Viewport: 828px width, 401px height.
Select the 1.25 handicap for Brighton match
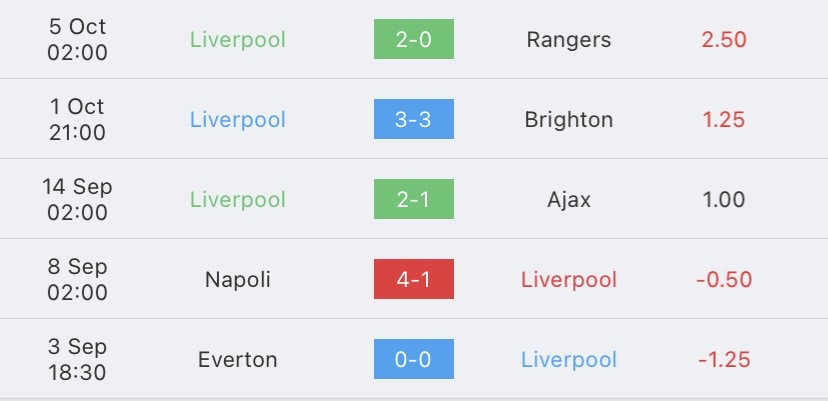pyautogui.click(x=724, y=120)
